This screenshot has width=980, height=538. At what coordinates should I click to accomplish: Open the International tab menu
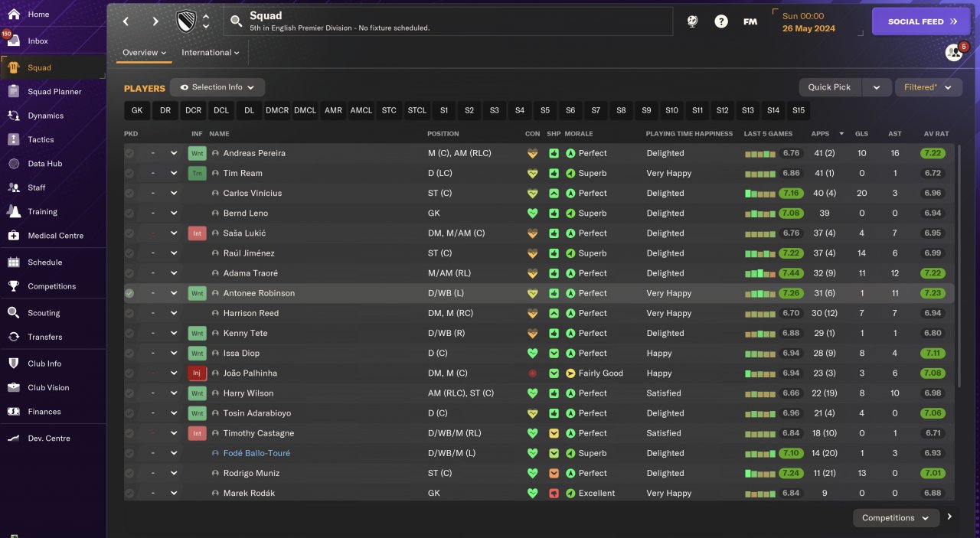pos(210,53)
